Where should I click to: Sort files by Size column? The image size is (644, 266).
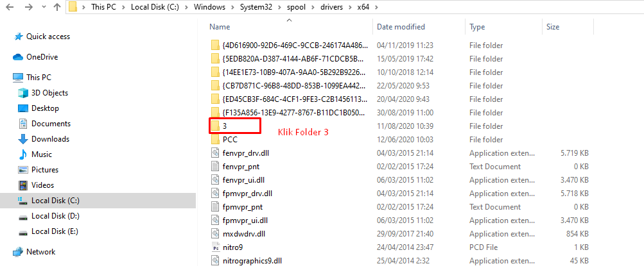coord(553,27)
